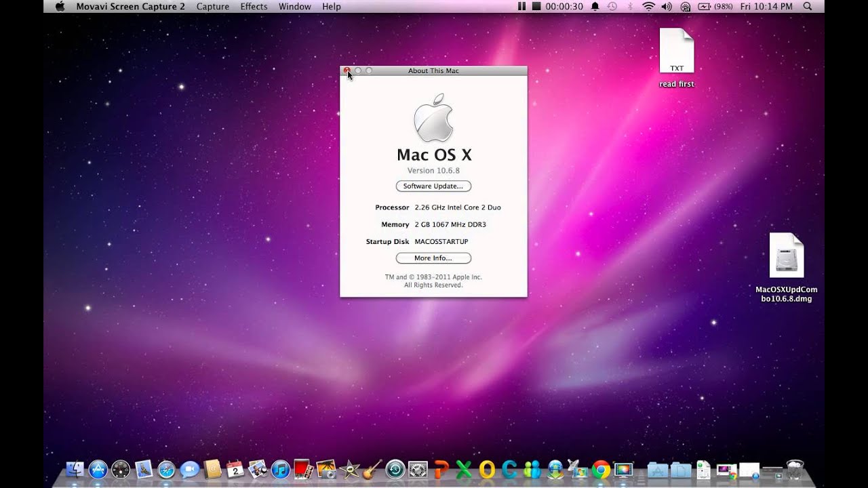Click the MACOSSTARTUP startup disk name

tap(441, 241)
